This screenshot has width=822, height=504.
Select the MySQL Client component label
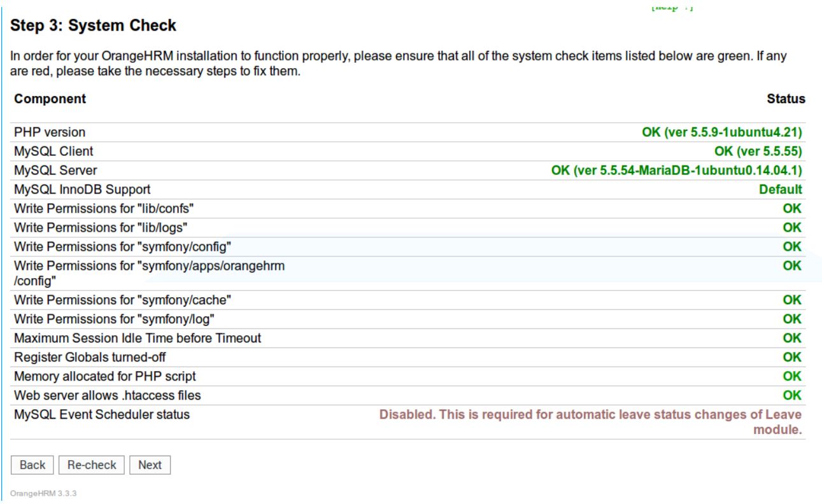(x=53, y=151)
